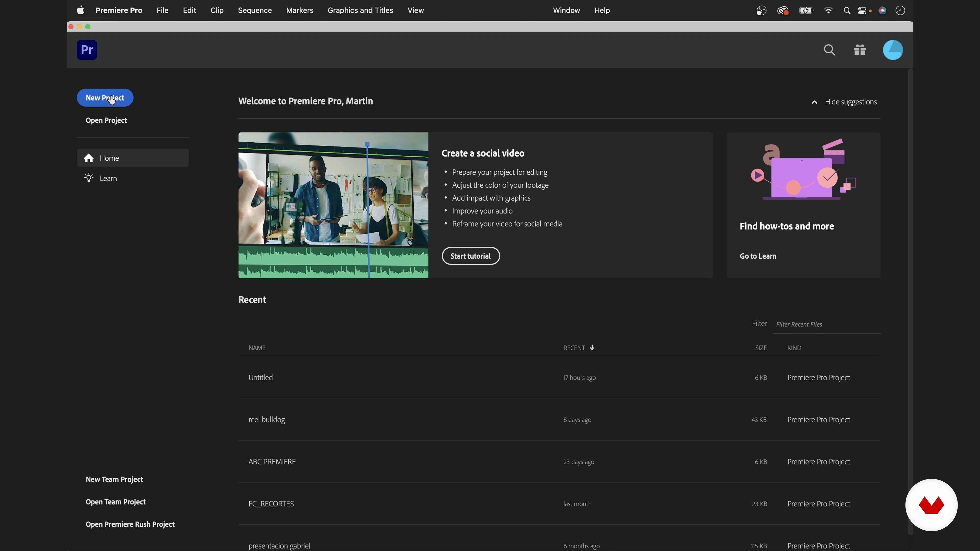Click the last month cell
980x551 pixels.
pos(577,504)
